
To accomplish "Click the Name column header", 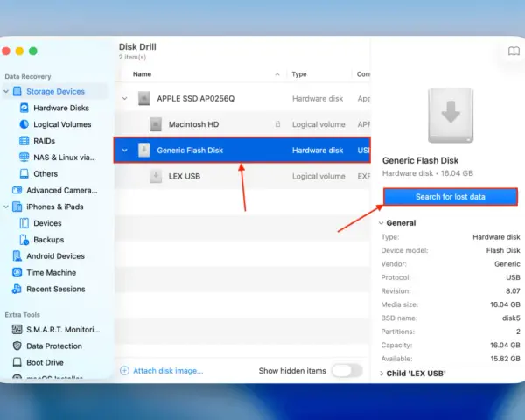I will [x=142, y=74].
